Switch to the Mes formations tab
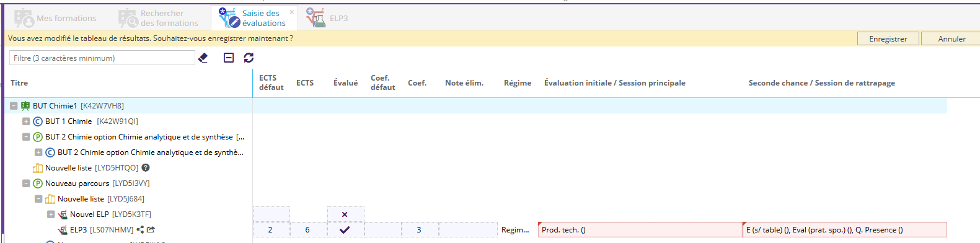This screenshot has width=980, height=243. [55, 18]
